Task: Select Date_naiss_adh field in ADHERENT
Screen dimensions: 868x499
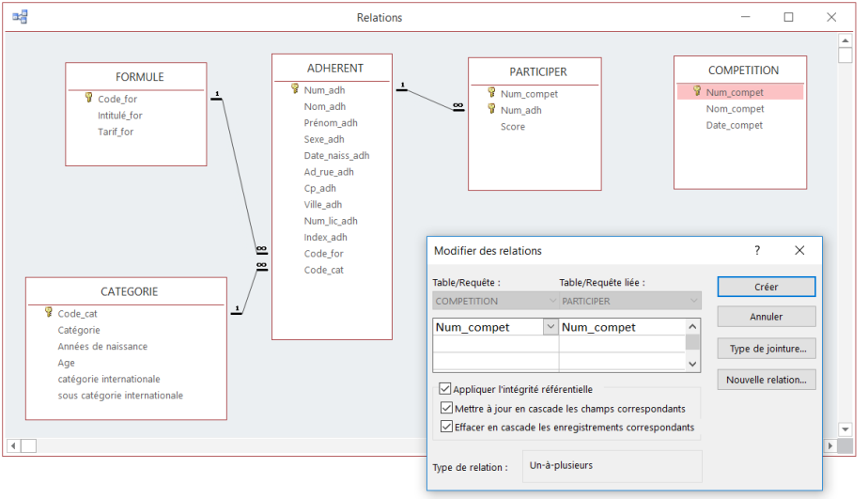Action: point(336,156)
